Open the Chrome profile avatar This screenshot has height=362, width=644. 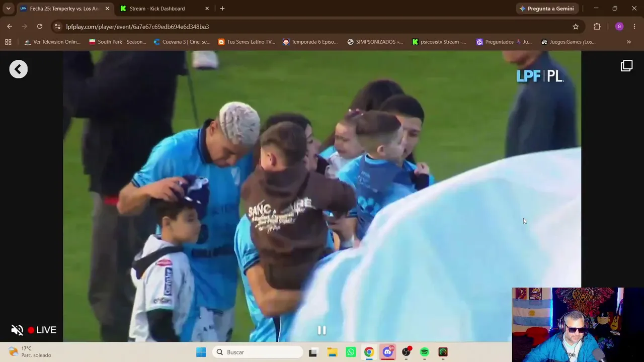point(619,27)
